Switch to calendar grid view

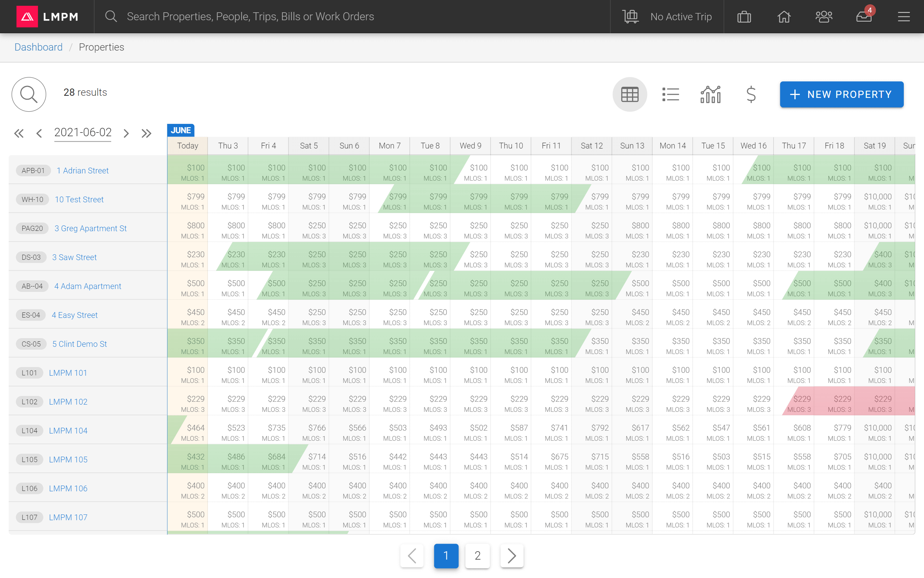[x=629, y=94]
